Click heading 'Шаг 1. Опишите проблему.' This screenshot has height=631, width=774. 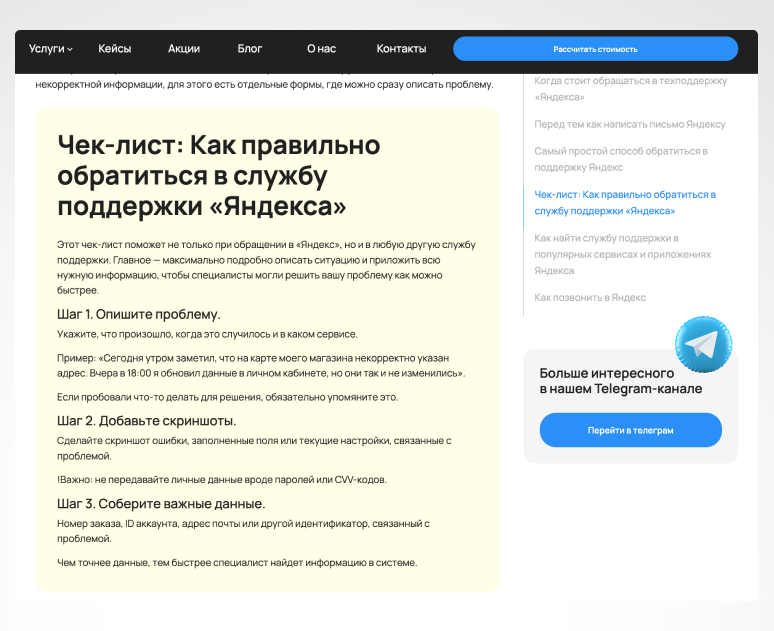[139, 314]
